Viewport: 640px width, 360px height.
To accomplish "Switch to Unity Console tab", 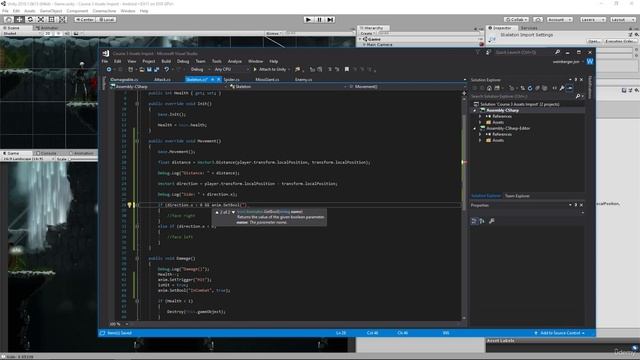I will 46,153.
